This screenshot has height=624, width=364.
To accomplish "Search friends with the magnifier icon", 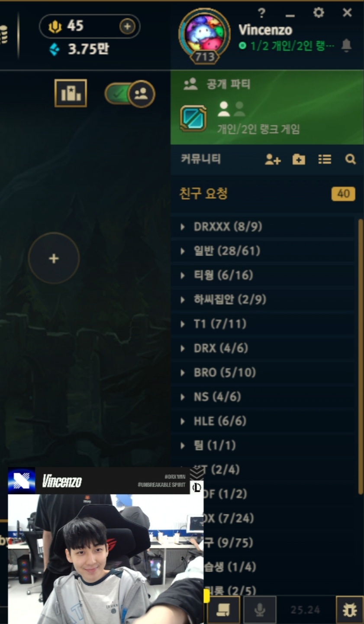I will [351, 159].
